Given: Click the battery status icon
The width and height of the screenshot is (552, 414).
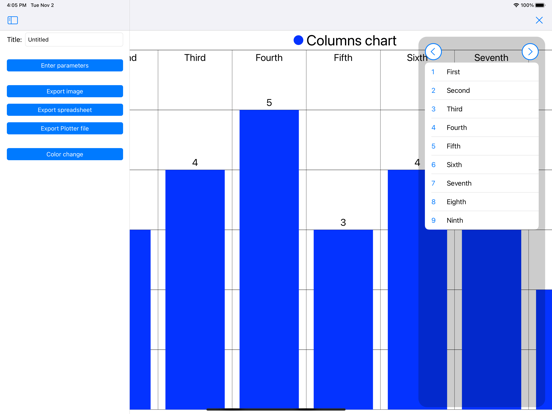Looking at the screenshot, I should click(x=540, y=5).
